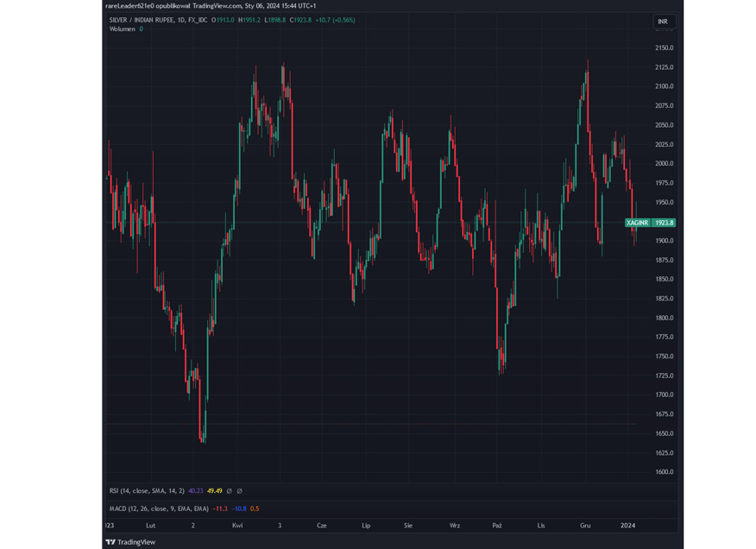This screenshot has height=549, width=756.
Task: Click the second null symbol in RSI legend
Action: [x=240, y=491]
